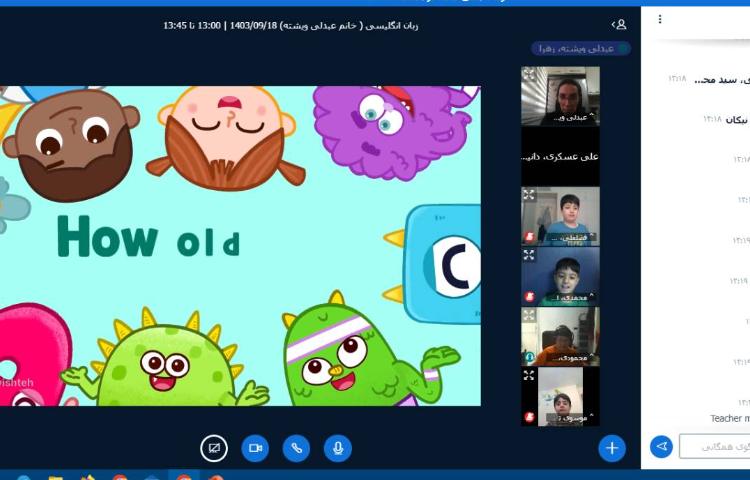Click the talking indicator عبدلی ویشته، زهرا
The height and width of the screenshot is (480, 750).
(581, 48)
